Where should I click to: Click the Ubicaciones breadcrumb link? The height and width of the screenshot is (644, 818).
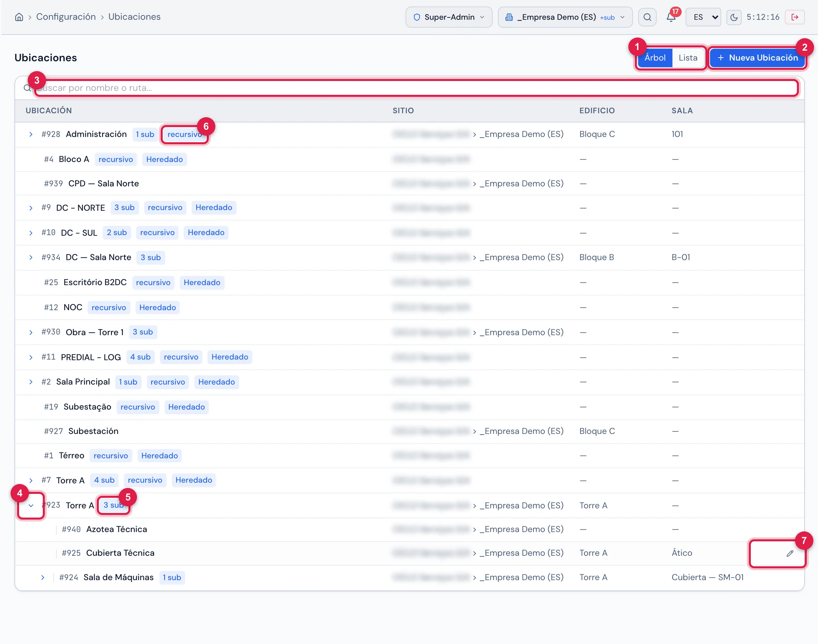[x=134, y=16]
